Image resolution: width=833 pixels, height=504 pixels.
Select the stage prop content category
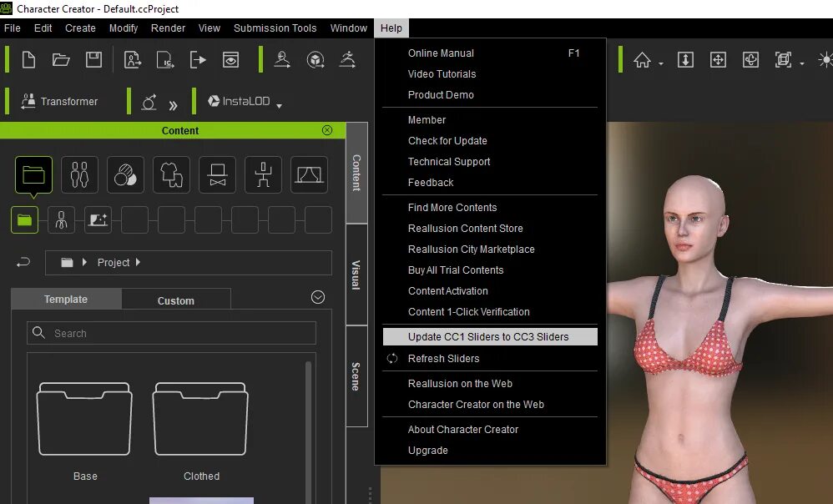(217, 174)
